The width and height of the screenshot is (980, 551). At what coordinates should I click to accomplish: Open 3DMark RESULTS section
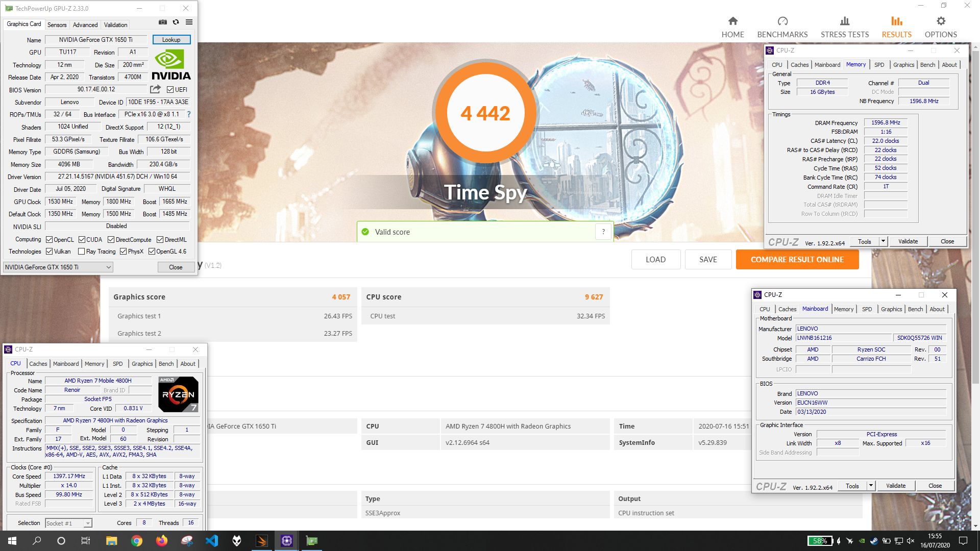click(x=897, y=27)
